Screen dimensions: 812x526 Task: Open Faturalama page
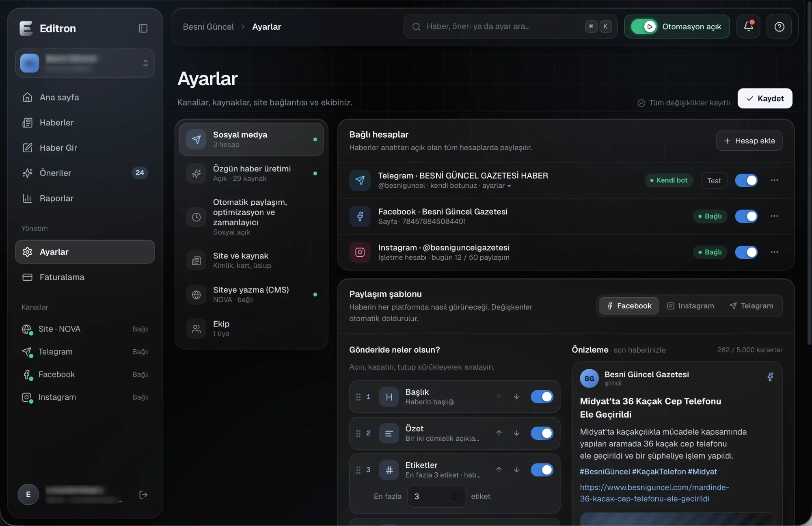click(85, 277)
